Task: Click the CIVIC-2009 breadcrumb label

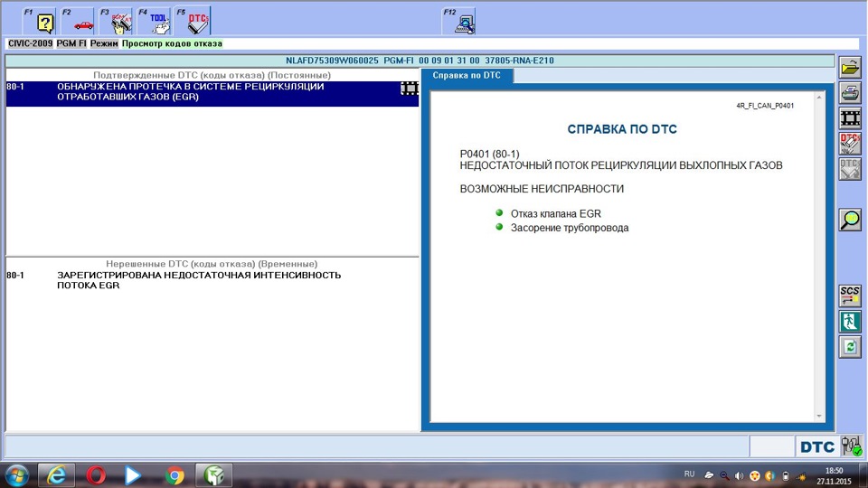Action: pos(31,43)
